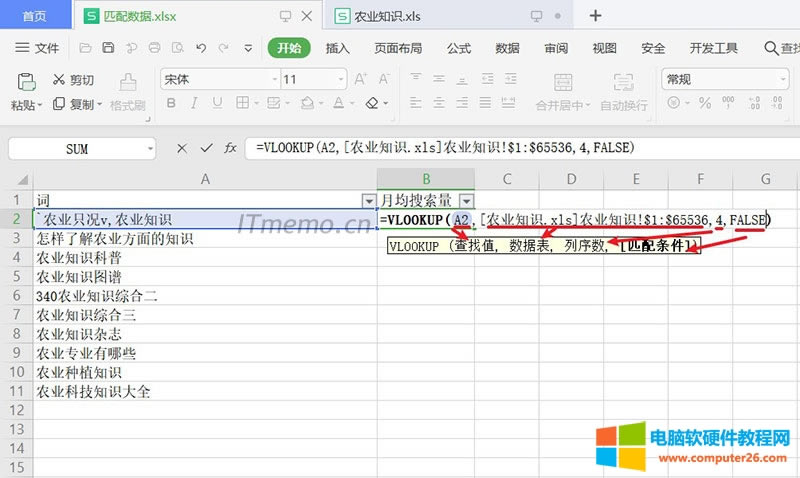800x478 pixels.
Task: Click the Undo arrow icon
Action: [201, 48]
